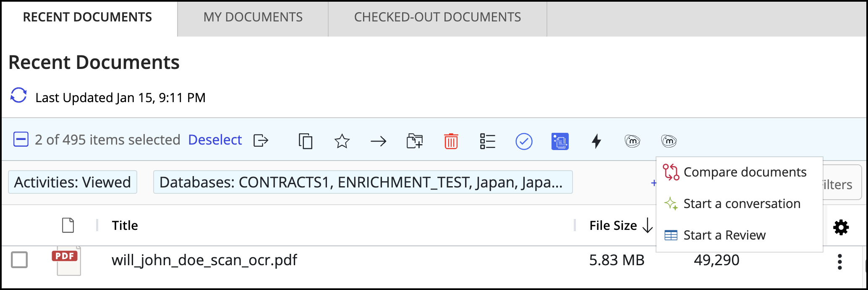Screen dimensions: 868x290
Task: Click the Databases filter chip
Action: [x=363, y=182]
